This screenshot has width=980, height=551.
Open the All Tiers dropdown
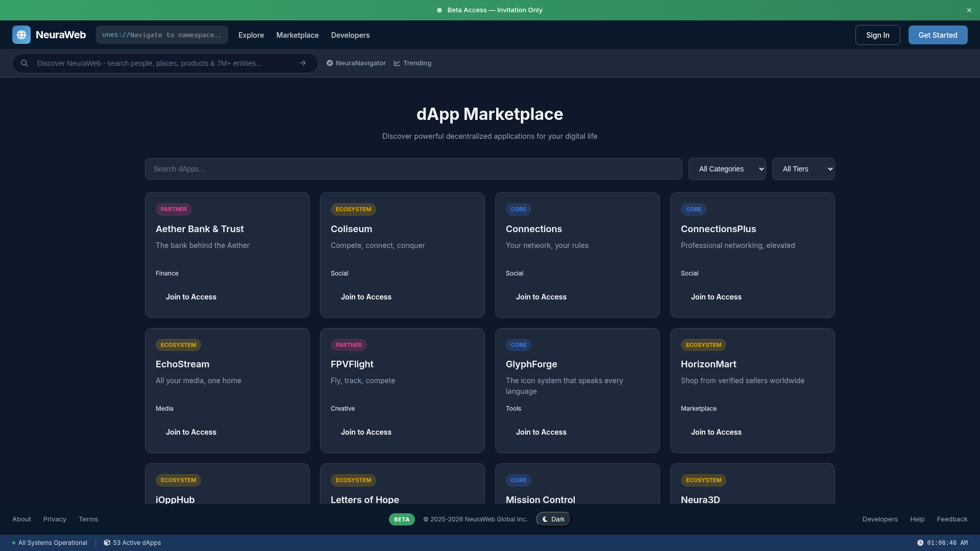click(803, 169)
